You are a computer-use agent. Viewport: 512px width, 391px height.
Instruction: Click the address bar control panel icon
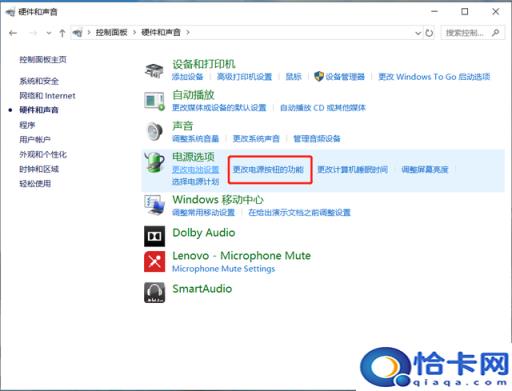(x=77, y=33)
